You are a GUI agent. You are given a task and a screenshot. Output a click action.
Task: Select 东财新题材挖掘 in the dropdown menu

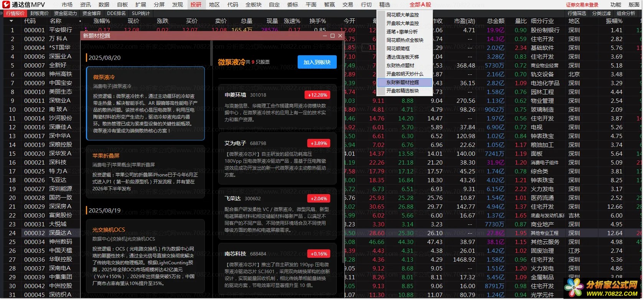coord(405,82)
